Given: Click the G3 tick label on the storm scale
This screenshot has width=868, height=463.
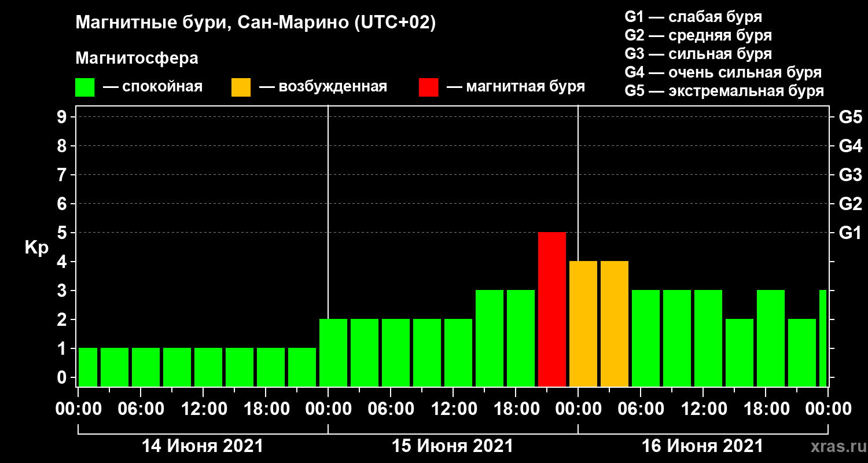Looking at the screenshot, I should pos(850,175).
